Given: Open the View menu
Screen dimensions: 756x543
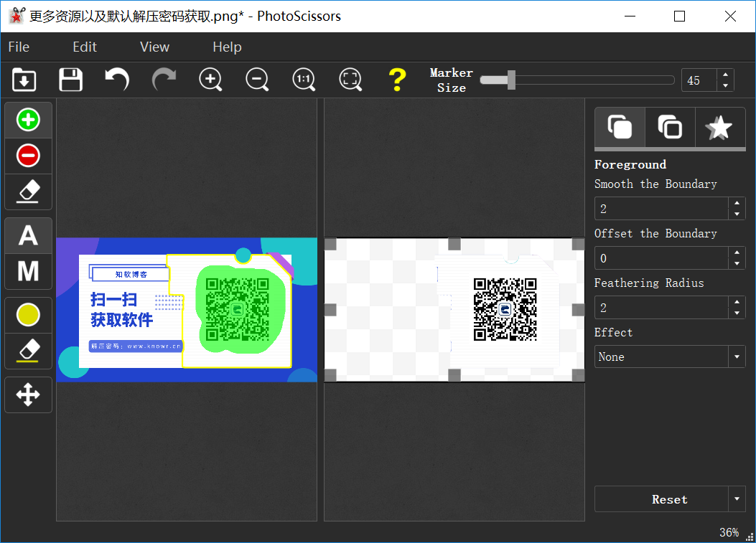Looking at the screenshot, I should (x=155, y=47).
